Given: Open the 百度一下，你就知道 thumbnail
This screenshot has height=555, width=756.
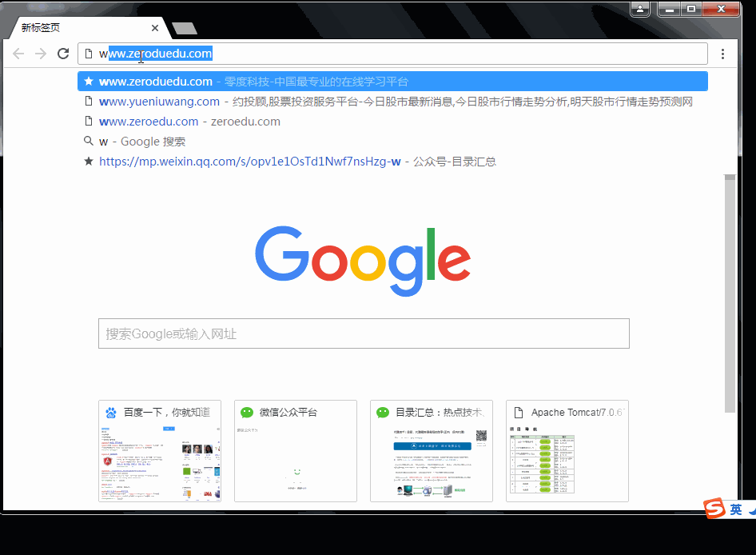Looking at the screenshot, I should [x=160, y=451].
